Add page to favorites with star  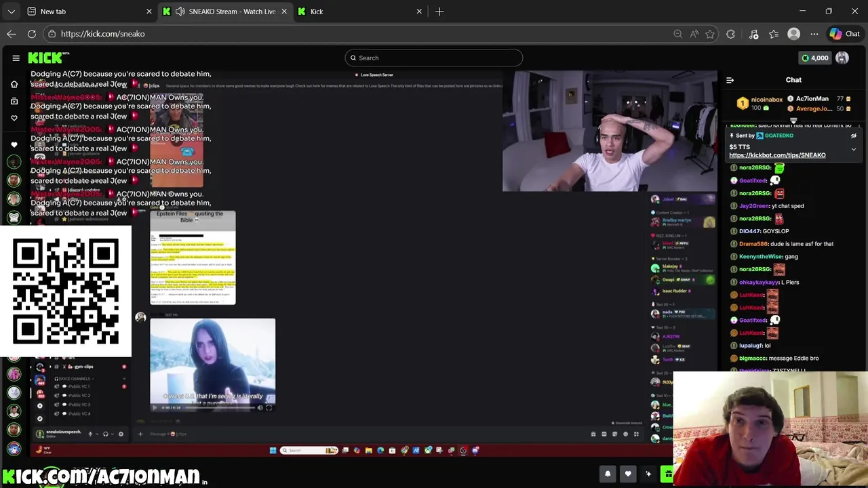click(x=710, y=34)
